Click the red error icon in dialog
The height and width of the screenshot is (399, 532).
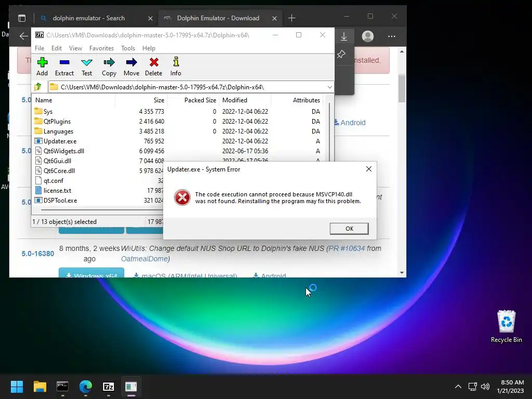click(x=182, y=197)
